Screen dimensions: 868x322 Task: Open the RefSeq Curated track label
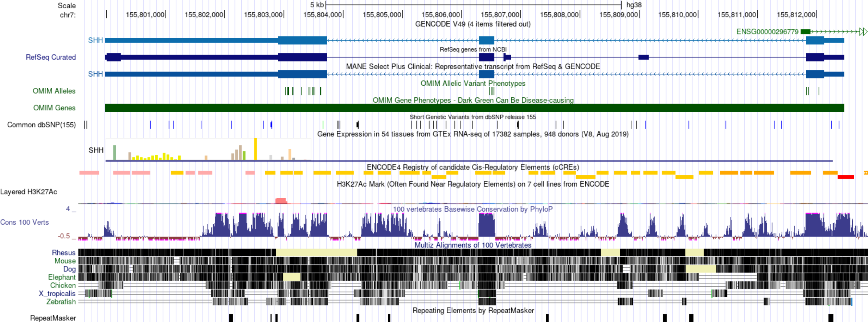click(x=50, y=57)
